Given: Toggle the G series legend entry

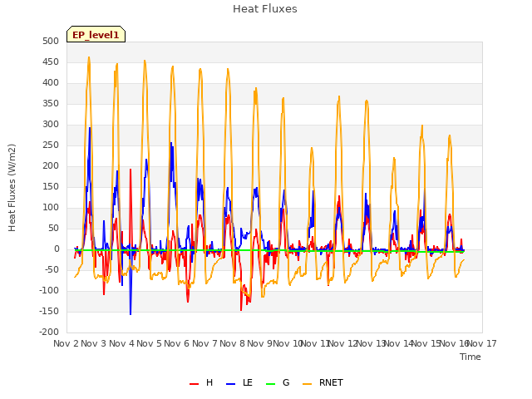Looking at the screenshot, I should (278, 382).
